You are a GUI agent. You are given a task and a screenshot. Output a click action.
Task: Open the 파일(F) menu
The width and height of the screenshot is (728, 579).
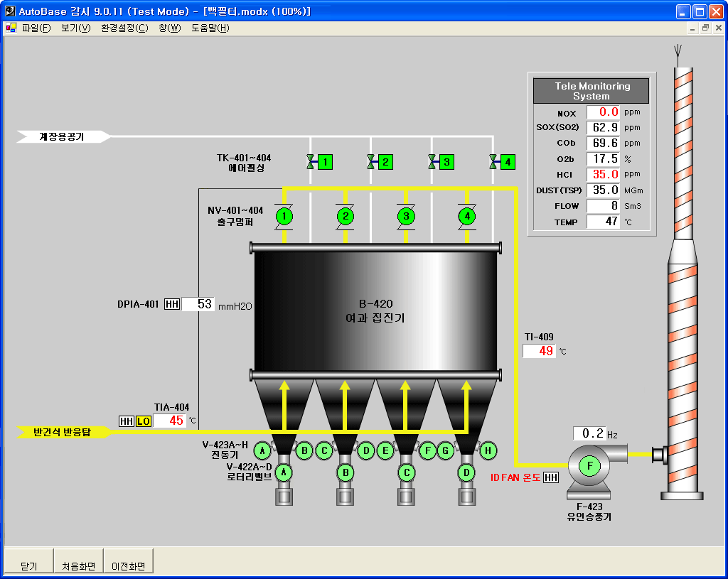click(x=36, y=28)
